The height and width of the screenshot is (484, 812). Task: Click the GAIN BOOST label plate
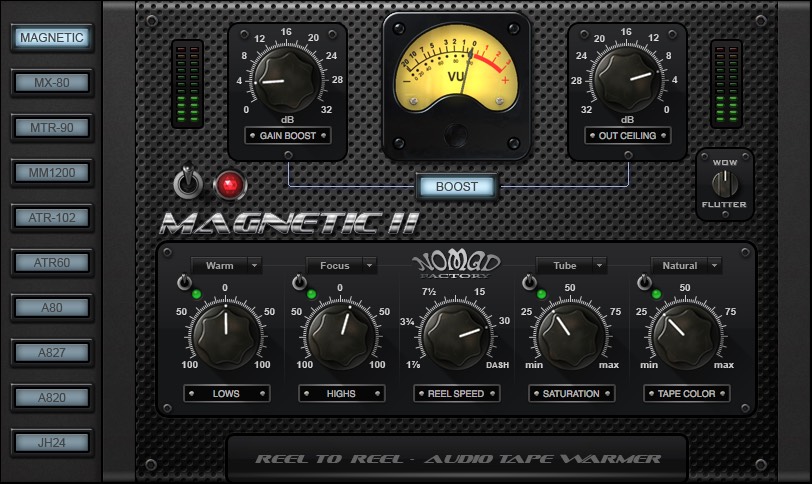287,136
